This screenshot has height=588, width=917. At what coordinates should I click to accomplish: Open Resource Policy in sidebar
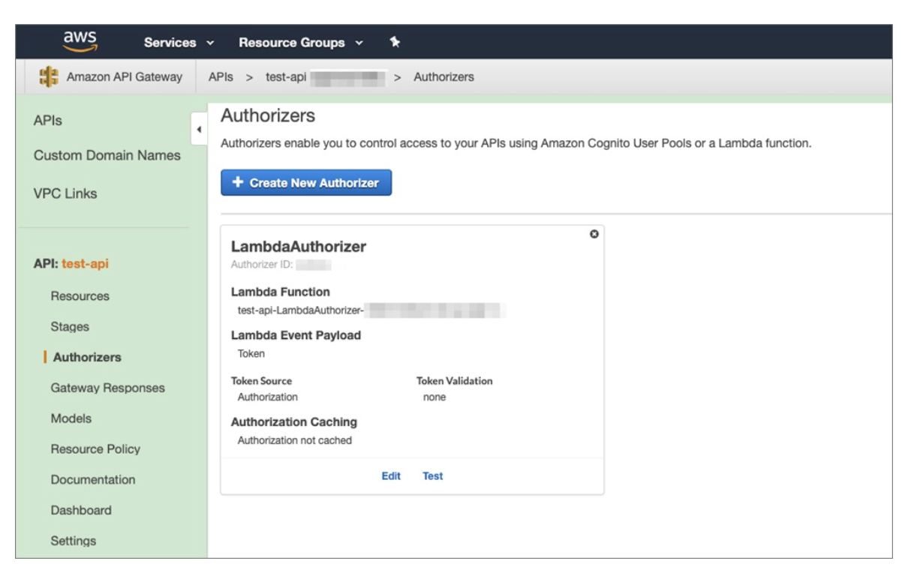click(95, 449)
